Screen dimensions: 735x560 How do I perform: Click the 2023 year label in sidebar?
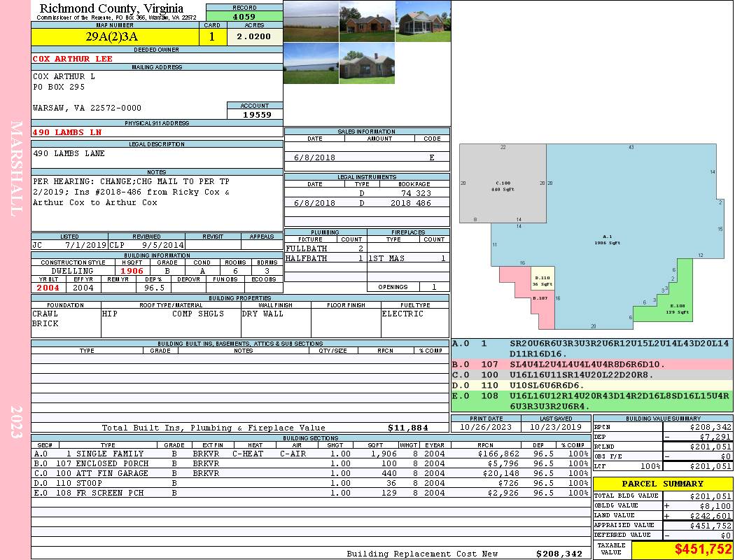pyautogui.click(x=16, y=422)
